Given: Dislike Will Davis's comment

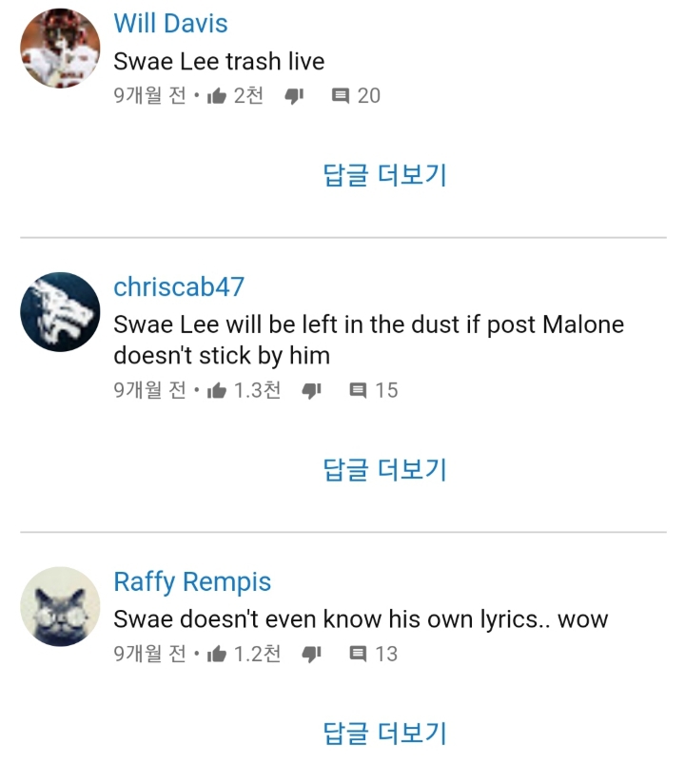Looking at the screenshot, I should point(294,95).
